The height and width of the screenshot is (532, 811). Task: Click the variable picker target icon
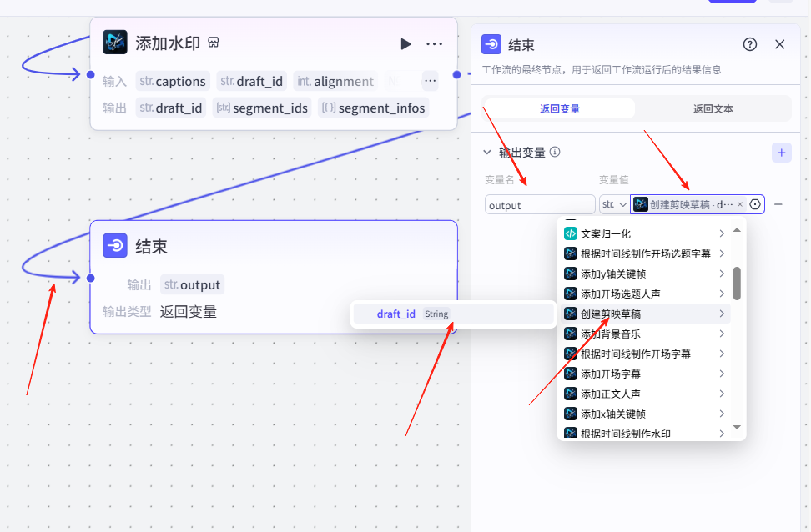coord(755,204)
